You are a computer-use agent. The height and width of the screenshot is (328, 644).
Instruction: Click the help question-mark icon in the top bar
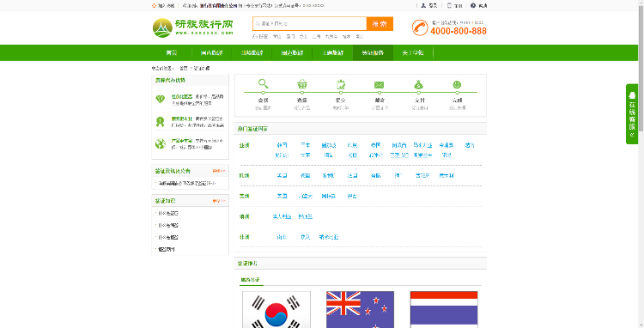click(473, 6)
